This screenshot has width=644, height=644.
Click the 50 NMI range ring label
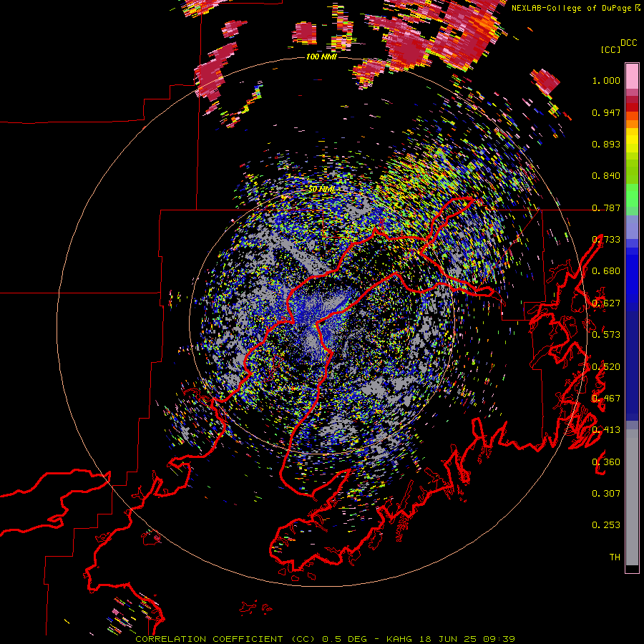coord(321,190)
